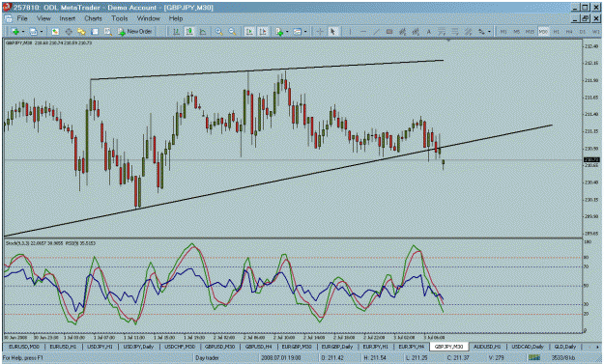Toggle the Terminal window icon
The image size is (604, 364).
click(95, 32)
